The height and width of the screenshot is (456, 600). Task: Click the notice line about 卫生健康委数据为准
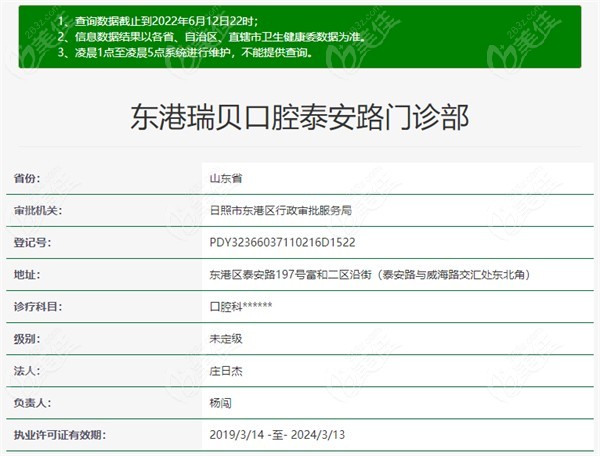[x=212, y=37]
